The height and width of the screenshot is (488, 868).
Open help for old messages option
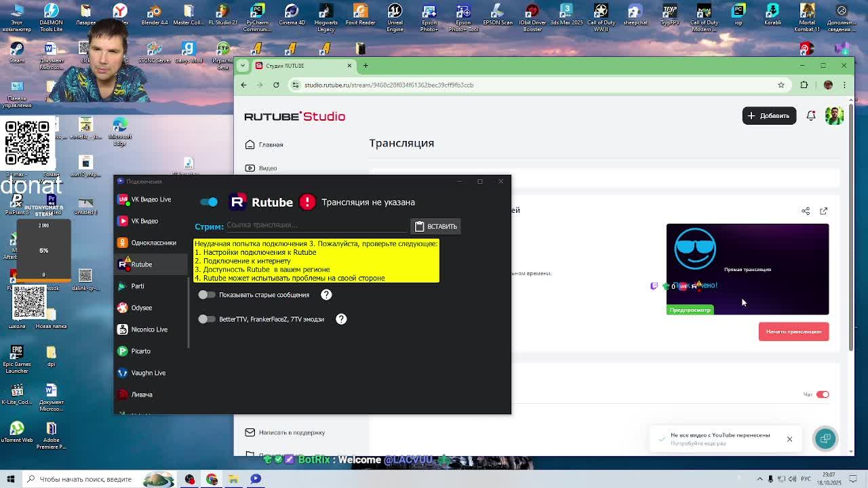pyautogui.click(x=326, y=295)
